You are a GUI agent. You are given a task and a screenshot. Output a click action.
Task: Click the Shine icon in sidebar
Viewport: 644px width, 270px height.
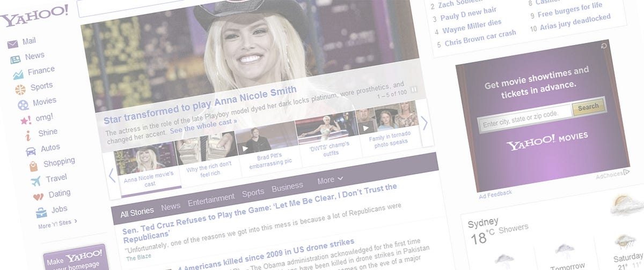28,136
